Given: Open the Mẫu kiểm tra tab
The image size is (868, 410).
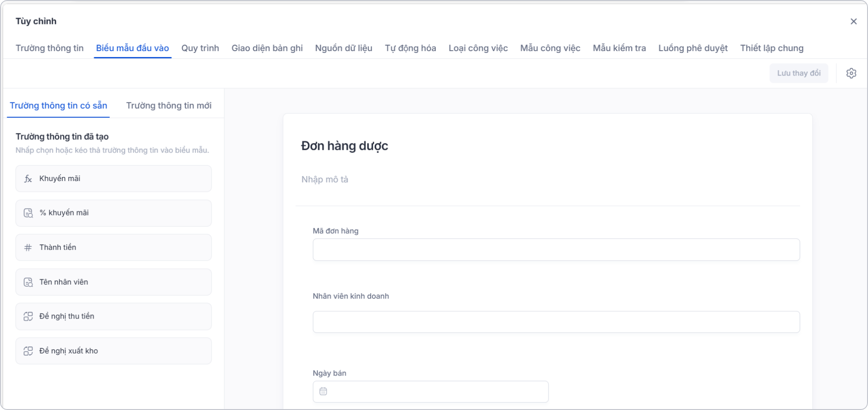Looking at the screenshot, I should tap(619, 48).
